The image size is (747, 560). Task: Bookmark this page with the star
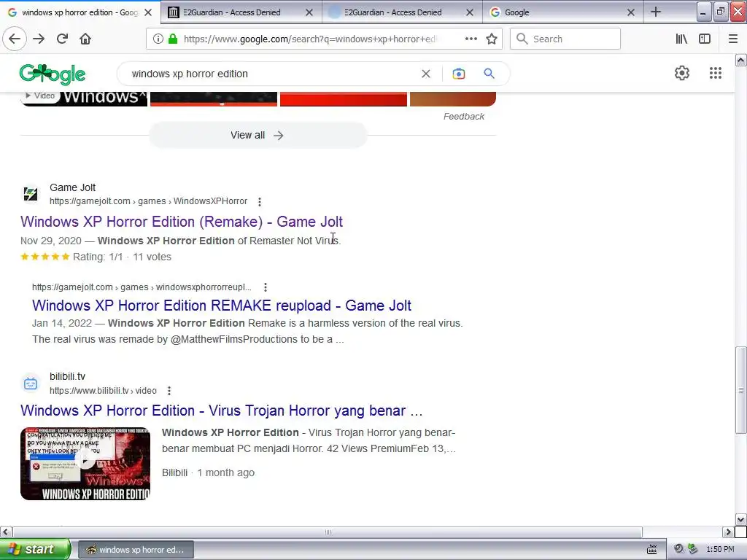click(x=492, y=39)
